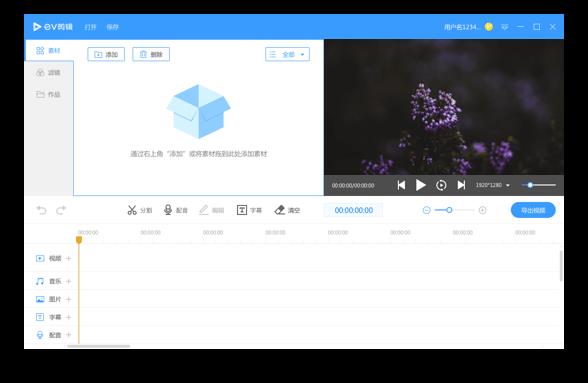Open the 1920*1280 resolution dropdown
Viewport: 588px width, 383px height.
(x=493, y=185)
